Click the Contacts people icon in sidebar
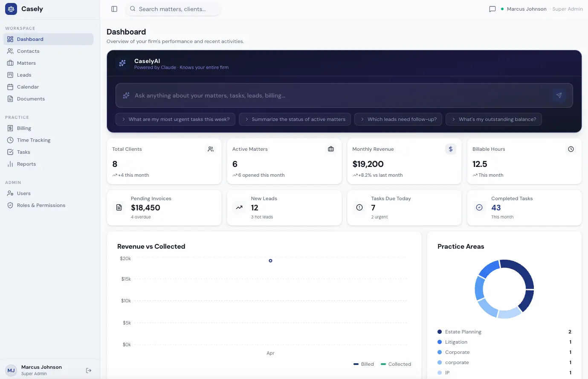 (10, 51)
